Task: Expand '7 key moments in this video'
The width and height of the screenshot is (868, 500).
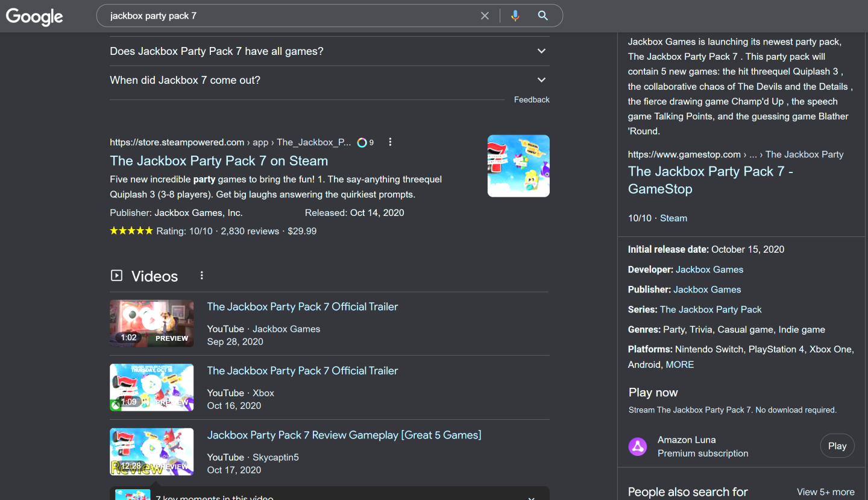Action: 531,497
